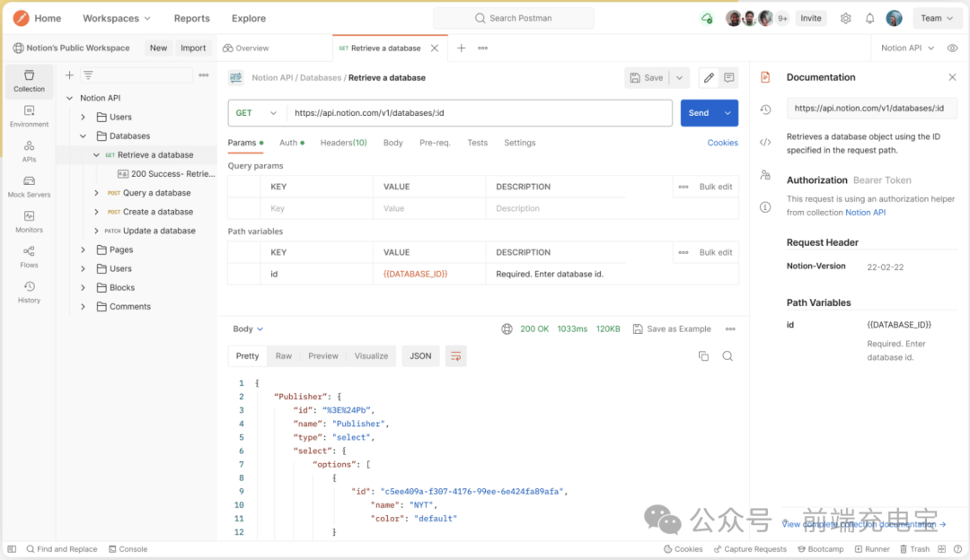Click the cloud sync status icon
The width and height of the screenshot is (970, 560).
[707, 19]
